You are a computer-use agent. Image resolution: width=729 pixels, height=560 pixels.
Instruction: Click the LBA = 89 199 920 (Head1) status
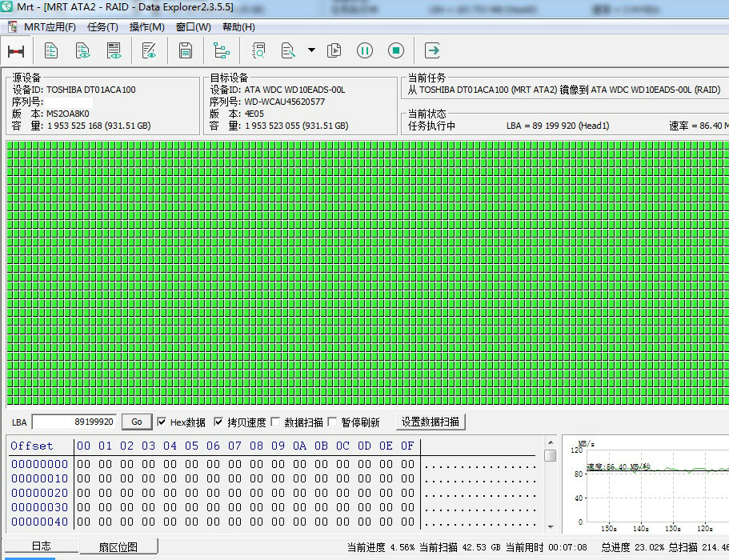[558, 126]
